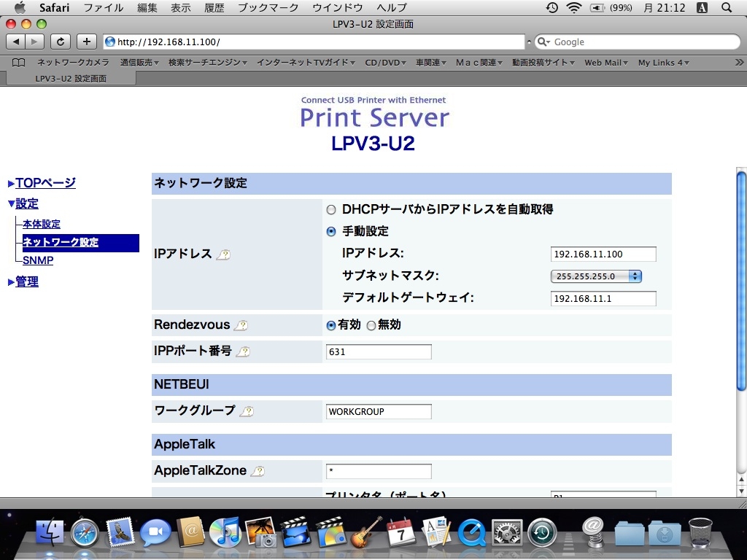
Task: Open Time Machine from the Dock
Action: [542, 532]
